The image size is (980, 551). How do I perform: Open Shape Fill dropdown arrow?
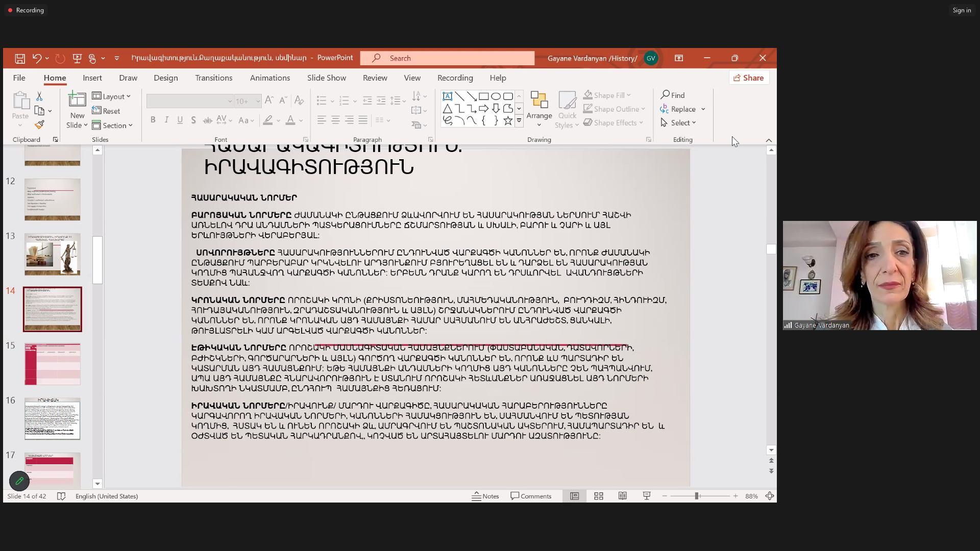tap(629, 95)
